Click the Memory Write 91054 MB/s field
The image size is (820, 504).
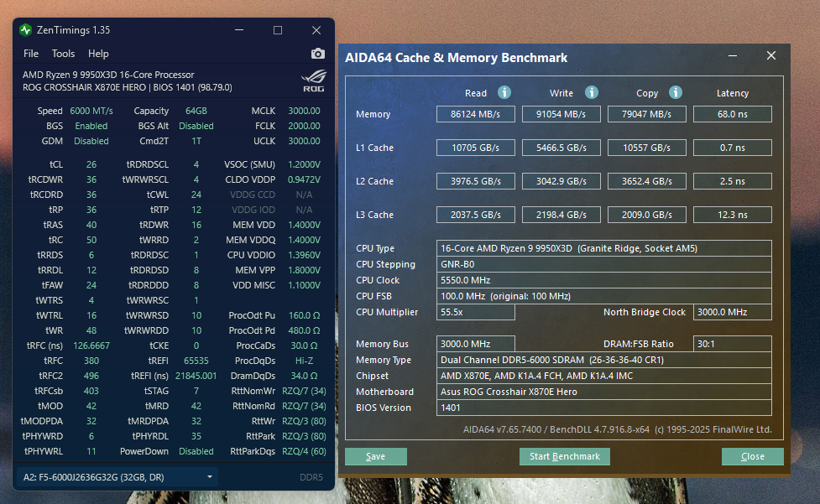pos(561,114)
